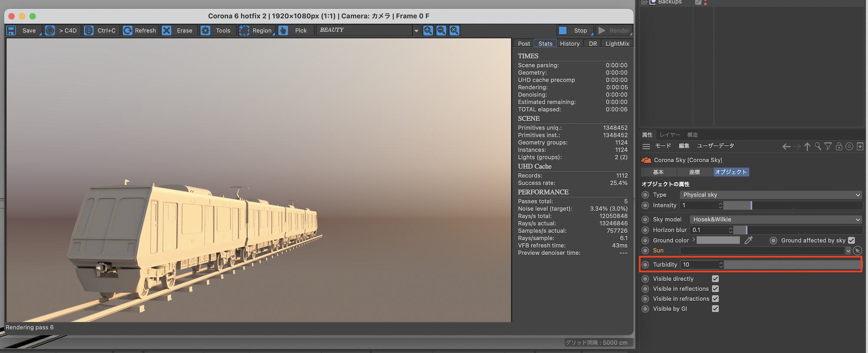Expand the BEAUTY render pass dropdown
This screenshot has width=868, height=353.
coord(416,30)
